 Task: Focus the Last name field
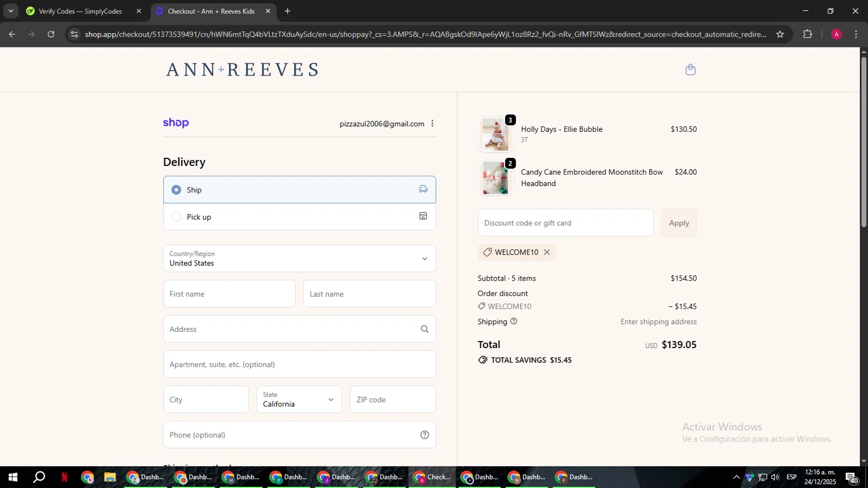(x=369, y=294)
